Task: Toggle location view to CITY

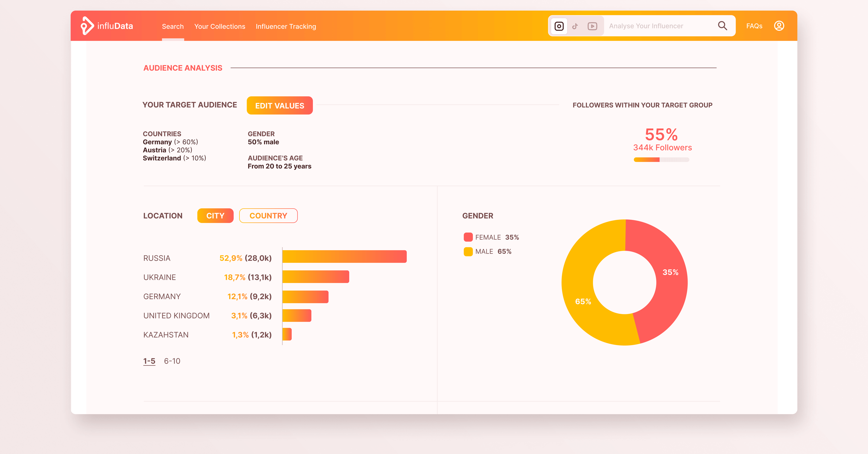Action: tap(215, 216)
